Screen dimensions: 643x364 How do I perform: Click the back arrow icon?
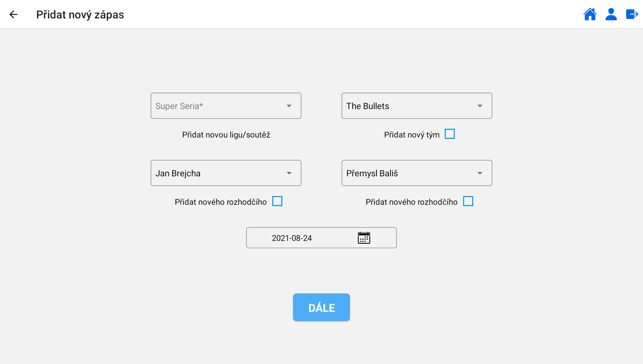(x=13, y=14)
